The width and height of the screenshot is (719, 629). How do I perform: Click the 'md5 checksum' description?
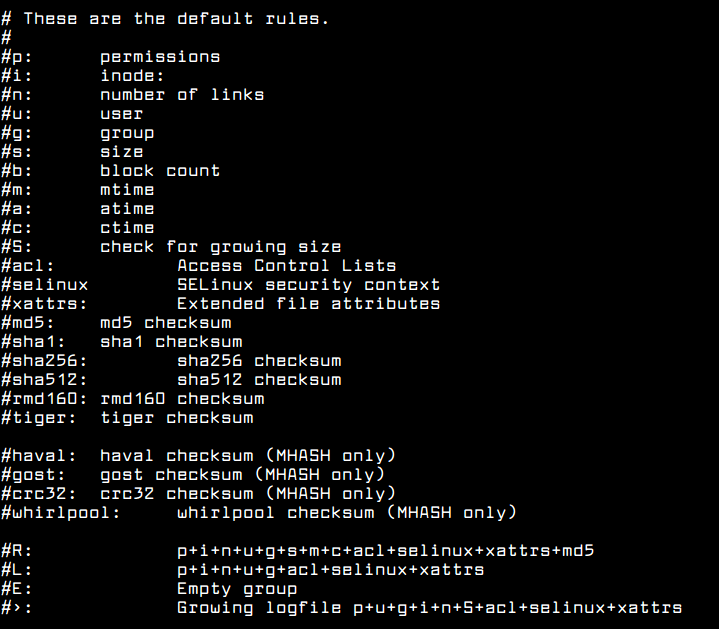click(165, 323)
